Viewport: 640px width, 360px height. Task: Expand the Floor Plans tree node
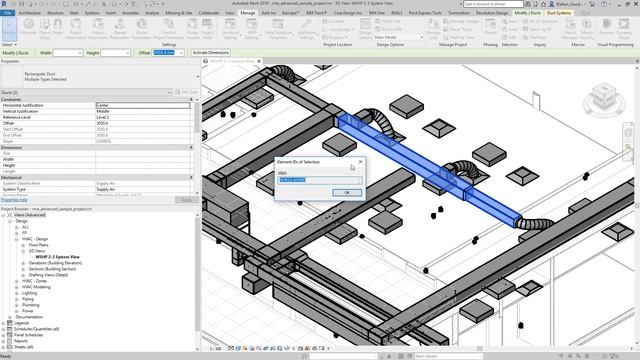[x=23, y=245]
